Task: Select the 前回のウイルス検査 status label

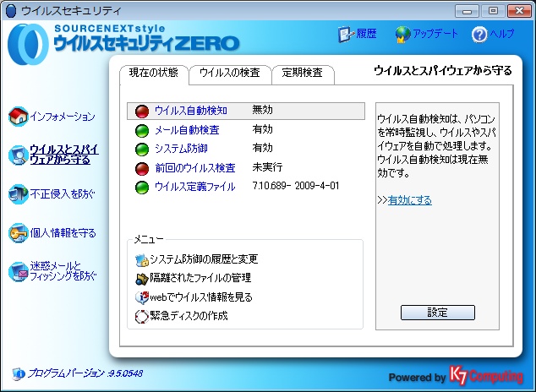Action: tap(195, 168)
